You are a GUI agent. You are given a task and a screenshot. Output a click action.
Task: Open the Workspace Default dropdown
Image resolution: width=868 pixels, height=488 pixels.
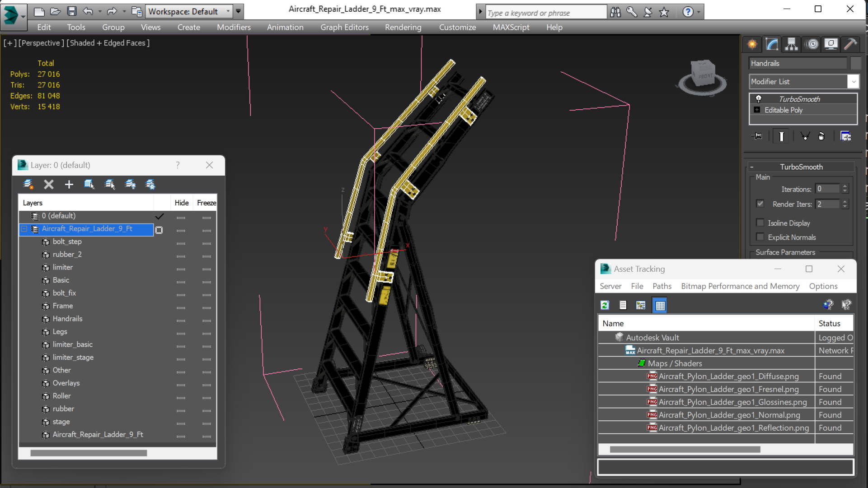(228, 11)
